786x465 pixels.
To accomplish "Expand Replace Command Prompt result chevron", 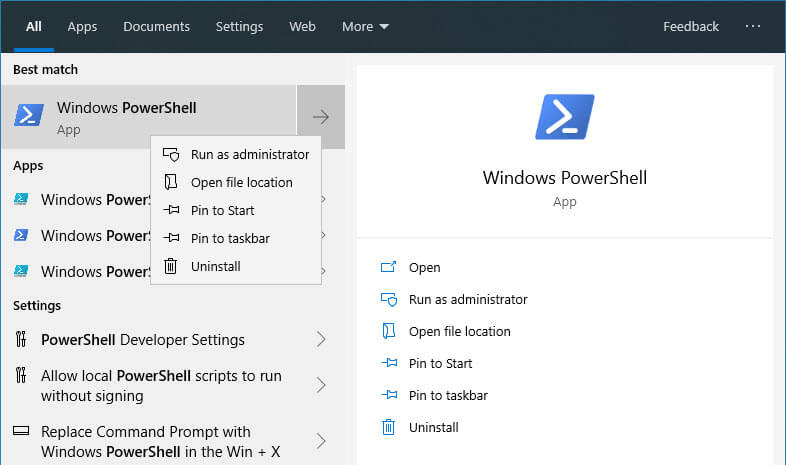I will click(x=321, y=441).
